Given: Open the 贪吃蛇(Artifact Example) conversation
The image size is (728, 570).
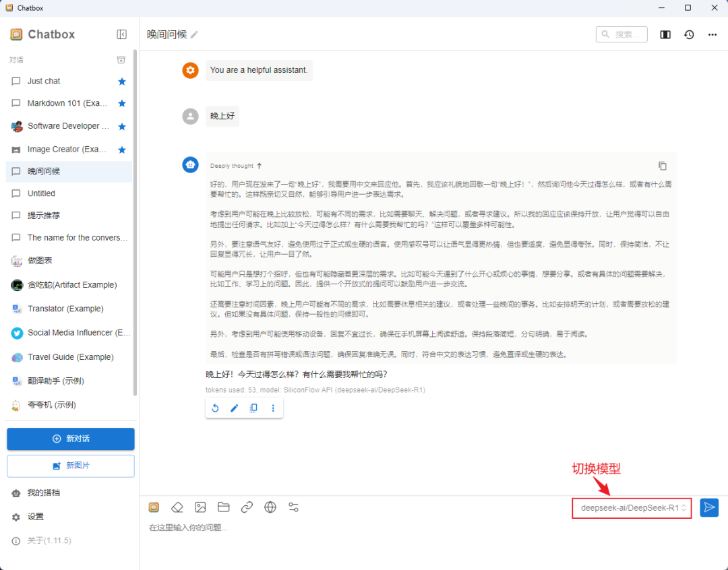Looking at the screenshot, I should click(x=69, y=285).
